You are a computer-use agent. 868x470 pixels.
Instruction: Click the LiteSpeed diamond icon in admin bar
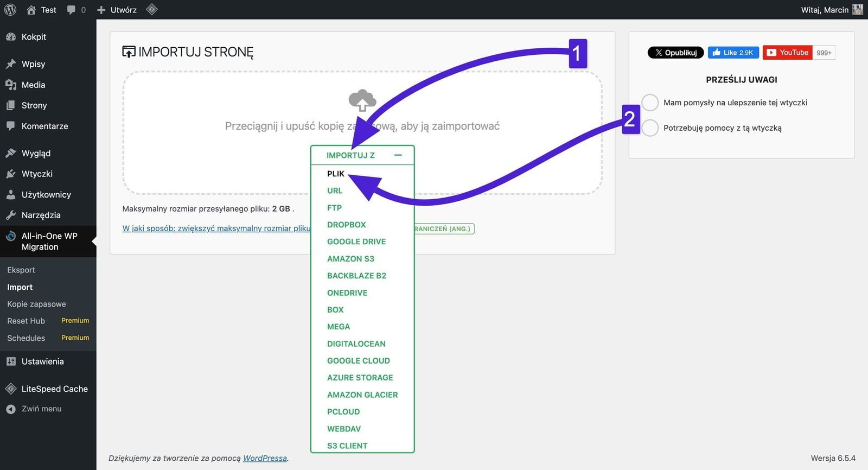(152, 9)
